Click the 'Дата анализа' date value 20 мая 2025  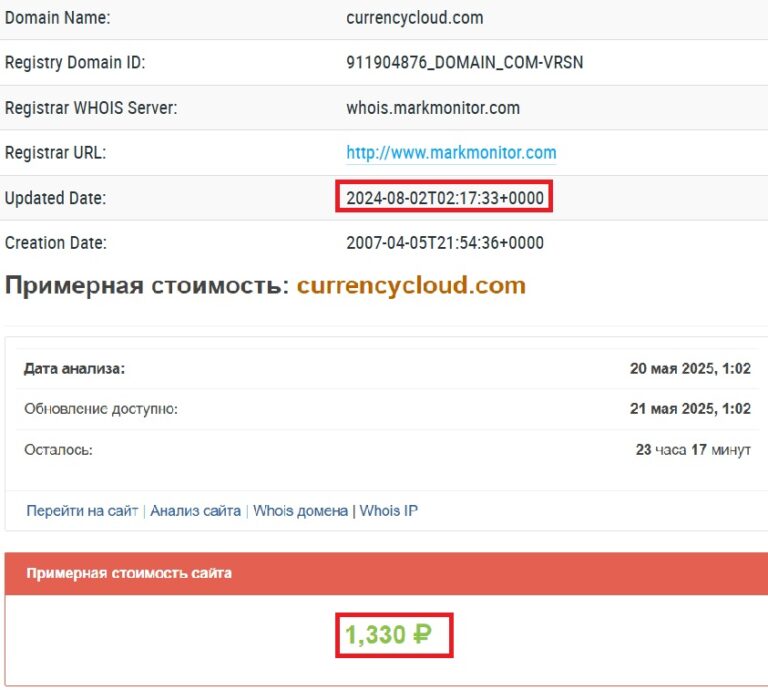click(x=690, y=368)
